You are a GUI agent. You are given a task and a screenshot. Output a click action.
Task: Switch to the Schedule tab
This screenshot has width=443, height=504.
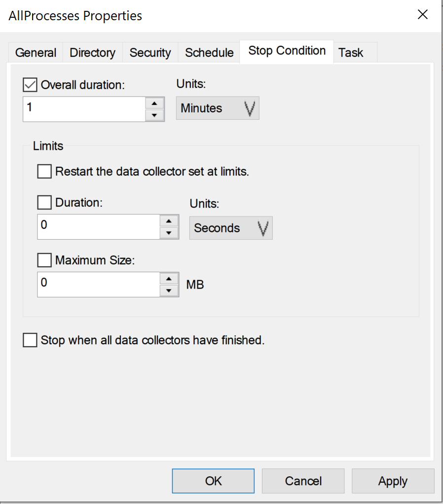pos(209,53)
